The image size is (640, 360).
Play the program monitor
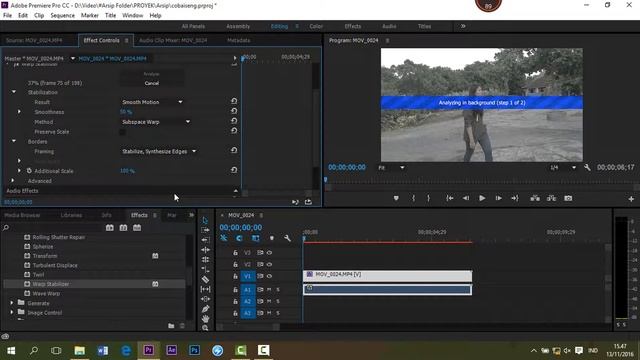482,198
